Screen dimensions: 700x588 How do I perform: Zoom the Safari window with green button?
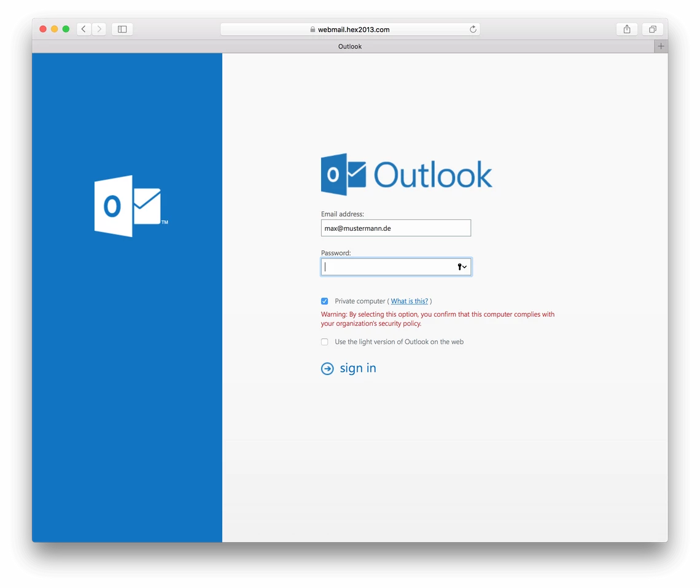[66, 29]
